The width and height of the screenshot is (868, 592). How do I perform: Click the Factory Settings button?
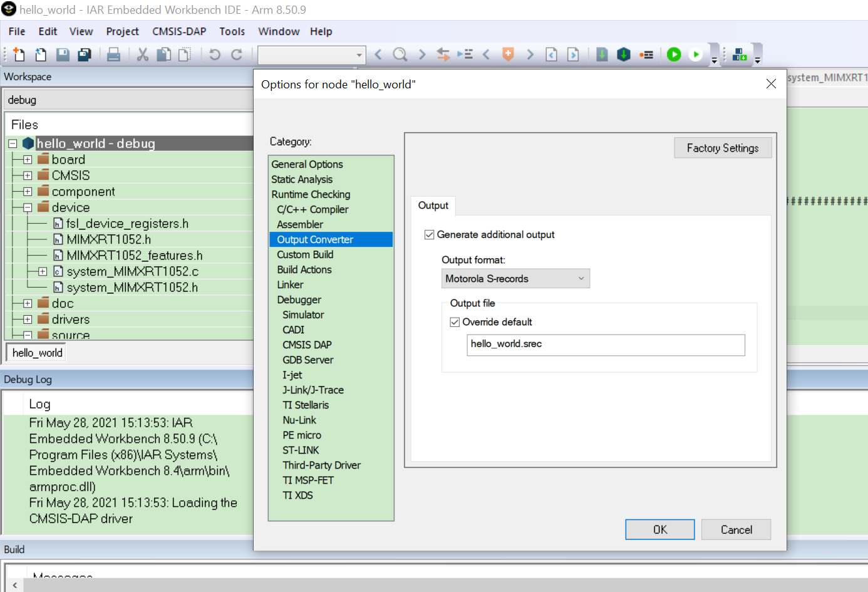pyautogui.click(x=723, y=148)
